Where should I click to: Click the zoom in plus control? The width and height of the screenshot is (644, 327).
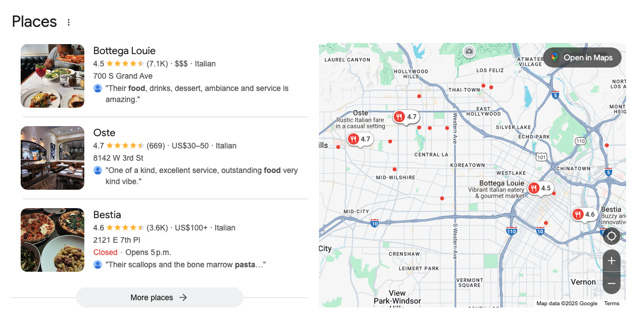pos(611,260)
